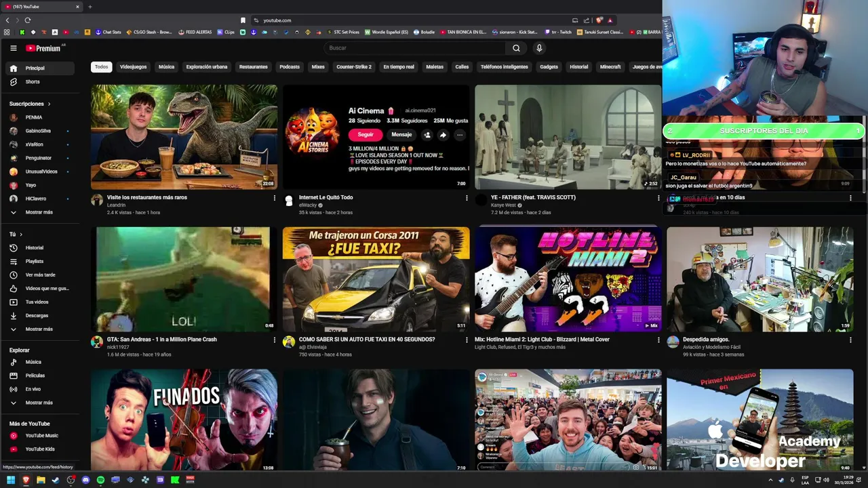
Task: Select the Minecraft filter chip
Action: pos(610,66)
